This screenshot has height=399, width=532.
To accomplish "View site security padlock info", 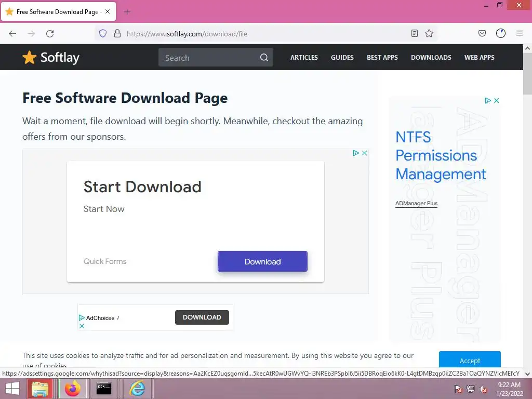I will point(117,33).
